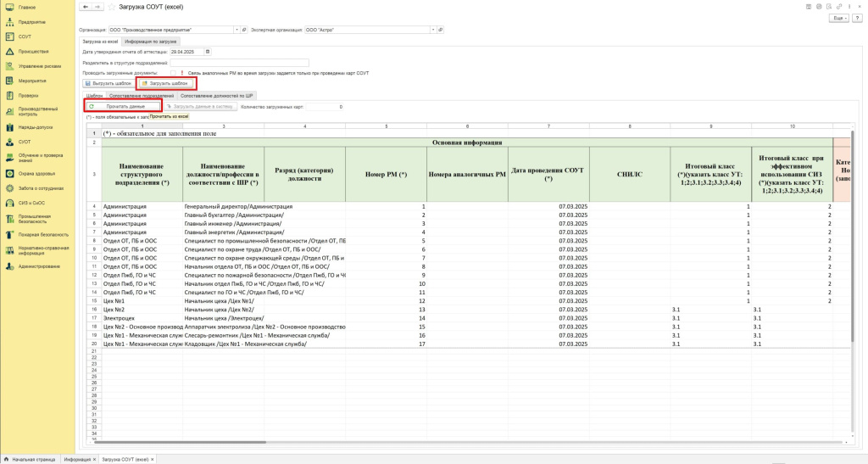This screenshot has height=464, width=868.
Task: Select cell Главный бухгалтер /Администрация/
Action: pos(224,215)
